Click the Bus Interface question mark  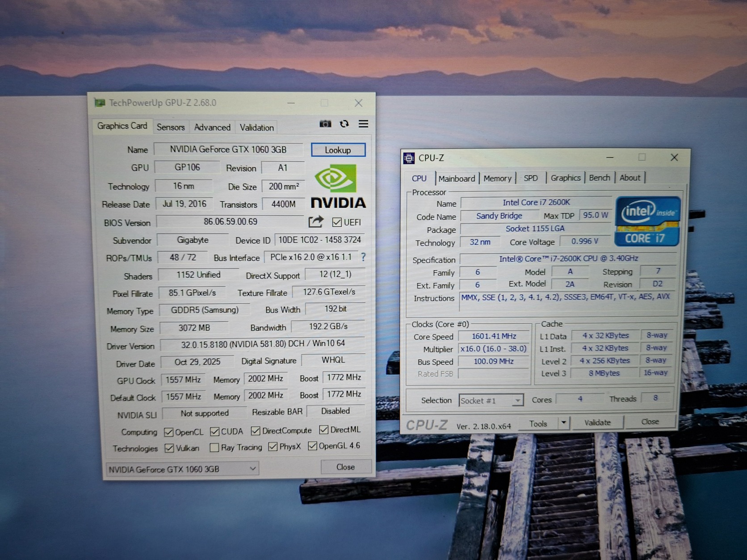coord(363,257)
